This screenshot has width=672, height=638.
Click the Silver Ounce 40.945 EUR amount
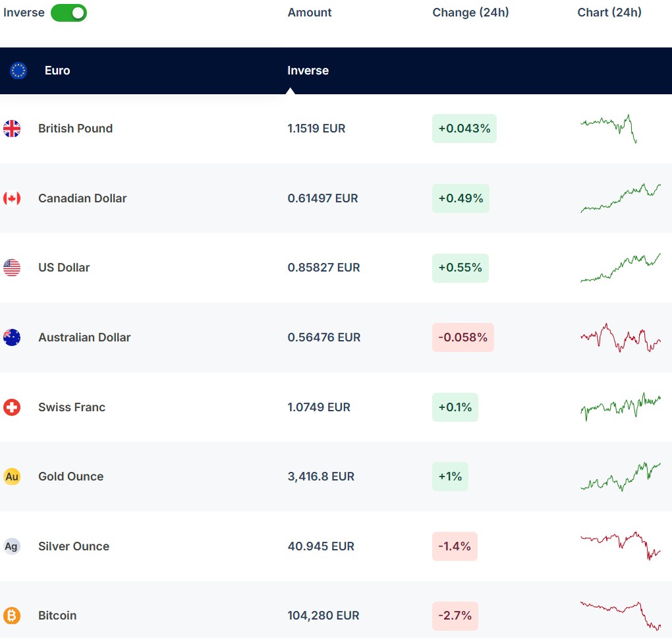321,546
